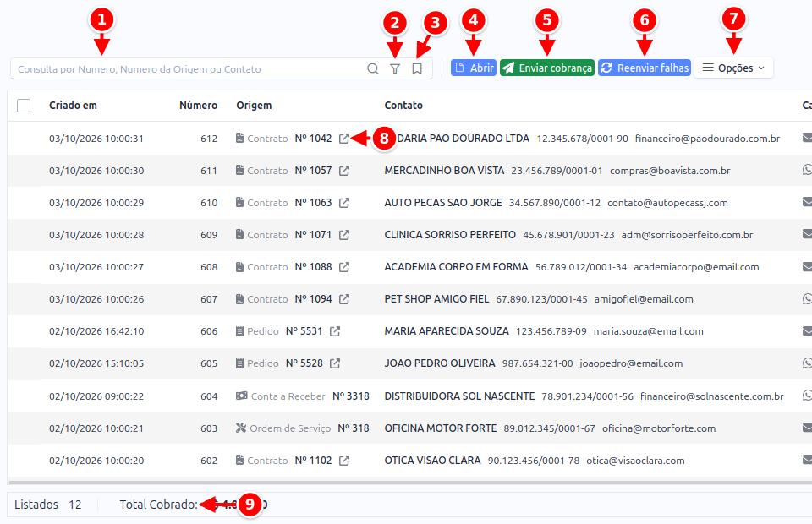This screenshot has width=812, height=524.
Task: Click date 03/10/2026 10:00:31
Action: (96, 139)
